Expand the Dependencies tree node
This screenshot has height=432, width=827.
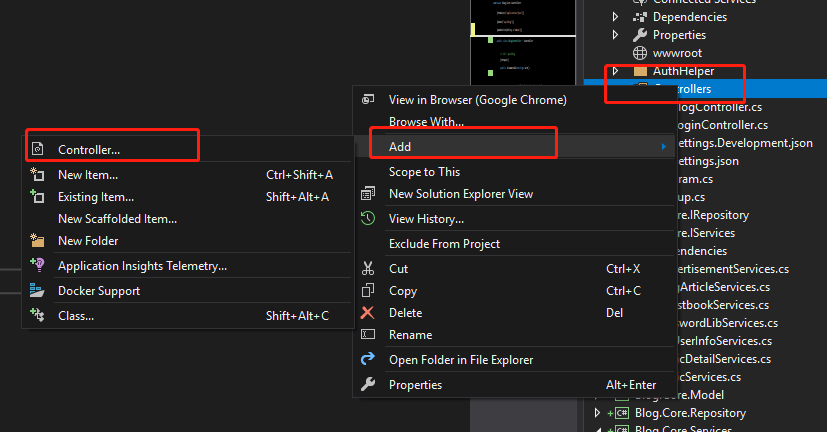(616, 17)
